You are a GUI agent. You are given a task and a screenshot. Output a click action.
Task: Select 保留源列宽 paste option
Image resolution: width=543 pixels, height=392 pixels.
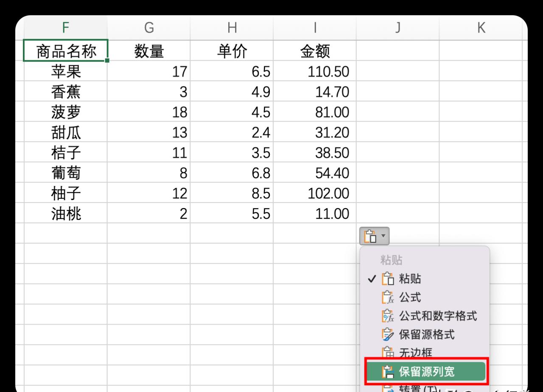[425, 372]
